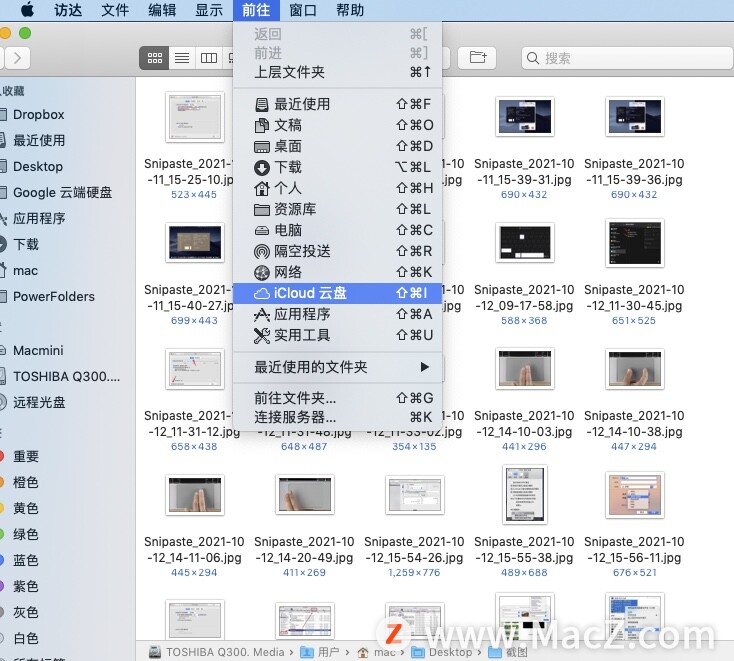Select thumbnail Snipaste_2021-10-12_11-30-45.jpg

click(x=634, y=242)
